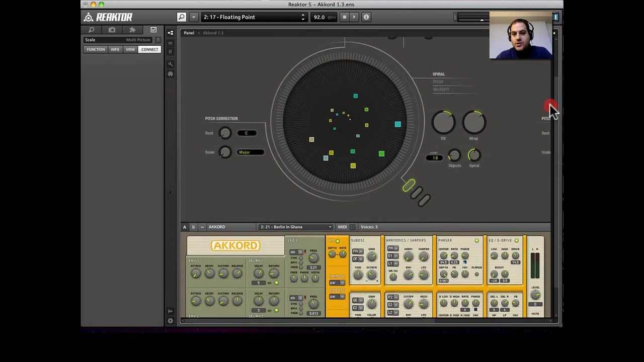Screen dimensions: 644x362
Task: Switch to the INFO properties page
Action: (x=115, y=49)
